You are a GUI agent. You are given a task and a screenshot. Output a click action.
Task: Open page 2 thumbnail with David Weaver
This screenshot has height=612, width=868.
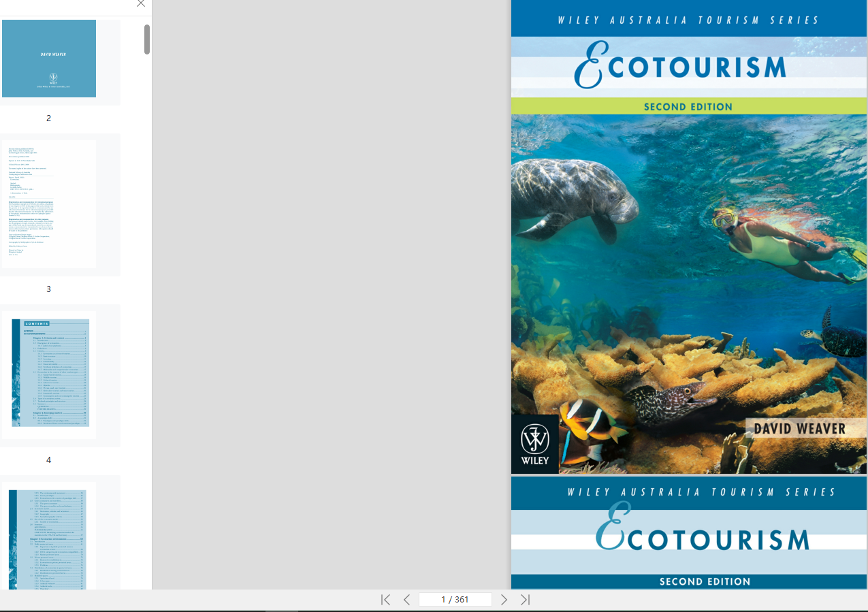tap(49, 59)
